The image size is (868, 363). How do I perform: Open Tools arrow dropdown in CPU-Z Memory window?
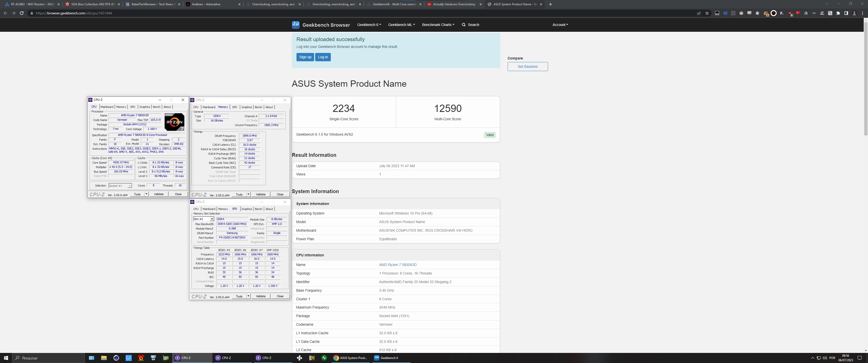point(248,194)
